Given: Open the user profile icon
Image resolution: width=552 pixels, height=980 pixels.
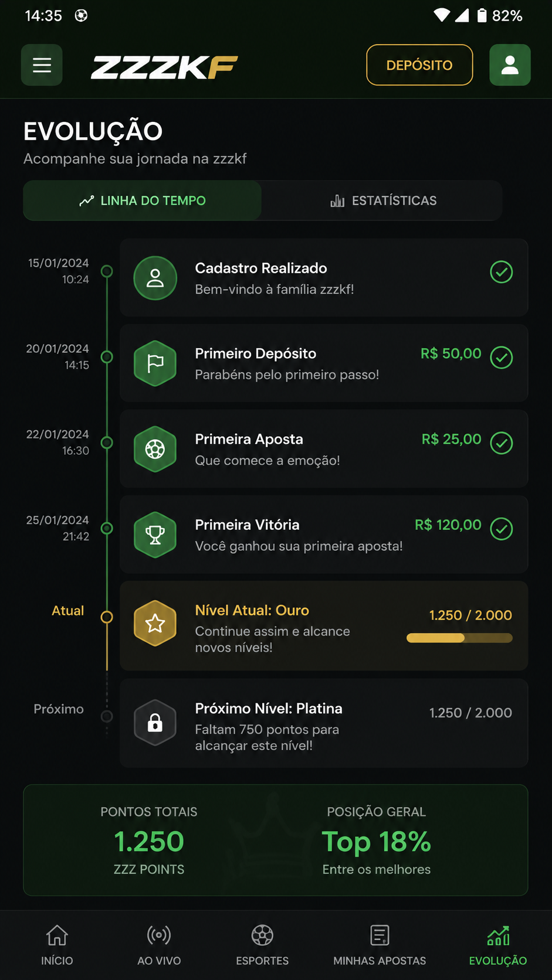Looking at the screenshot, I should [510, 65].
